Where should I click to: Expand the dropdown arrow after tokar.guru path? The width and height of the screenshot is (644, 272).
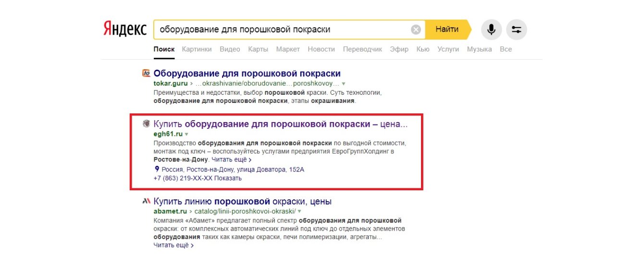344,84
